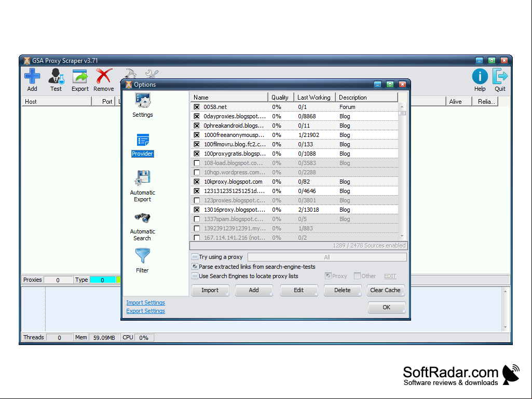The height and width of the screenshot is (399, 532).
Task: Click the Add plus icon in main toolbar
Action: [32, 76]
